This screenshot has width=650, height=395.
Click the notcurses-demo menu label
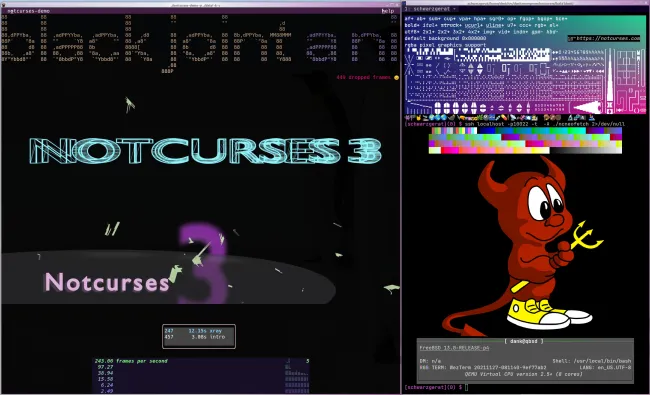(x=29, y=11)
